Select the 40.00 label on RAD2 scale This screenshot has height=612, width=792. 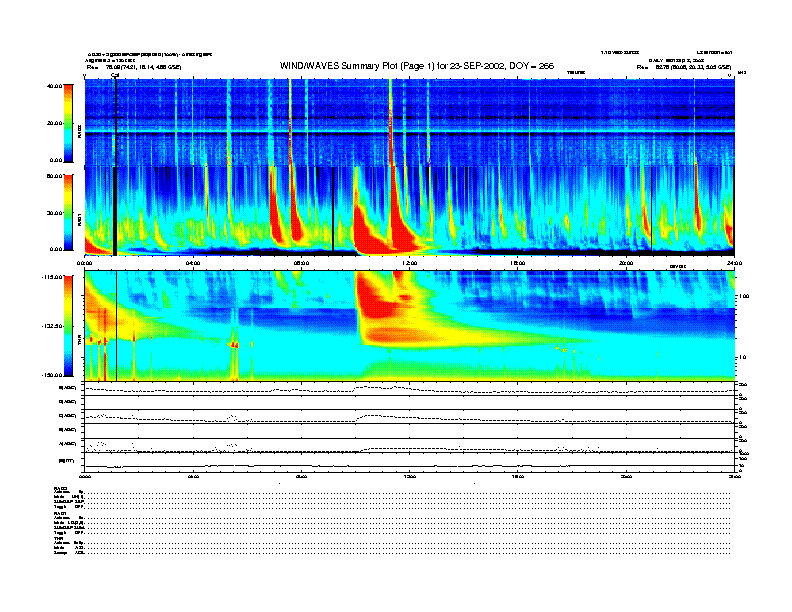click(x=55, y=86)
